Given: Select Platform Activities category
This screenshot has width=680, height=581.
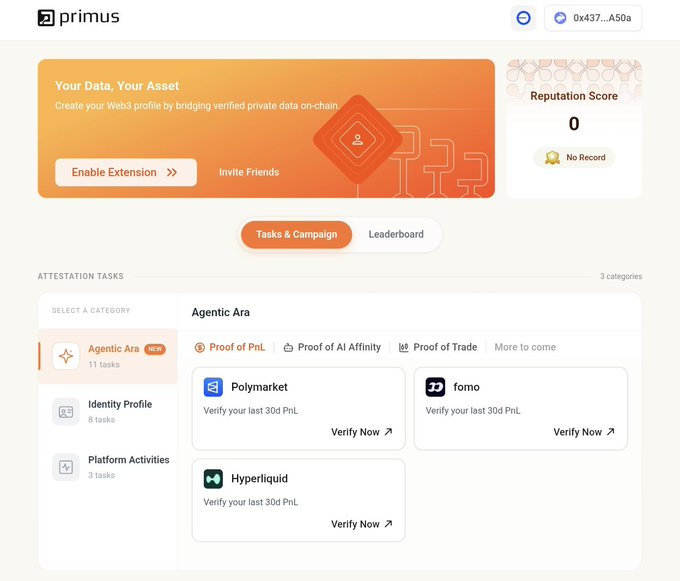Looking at the screenshot, I should 108,467.
